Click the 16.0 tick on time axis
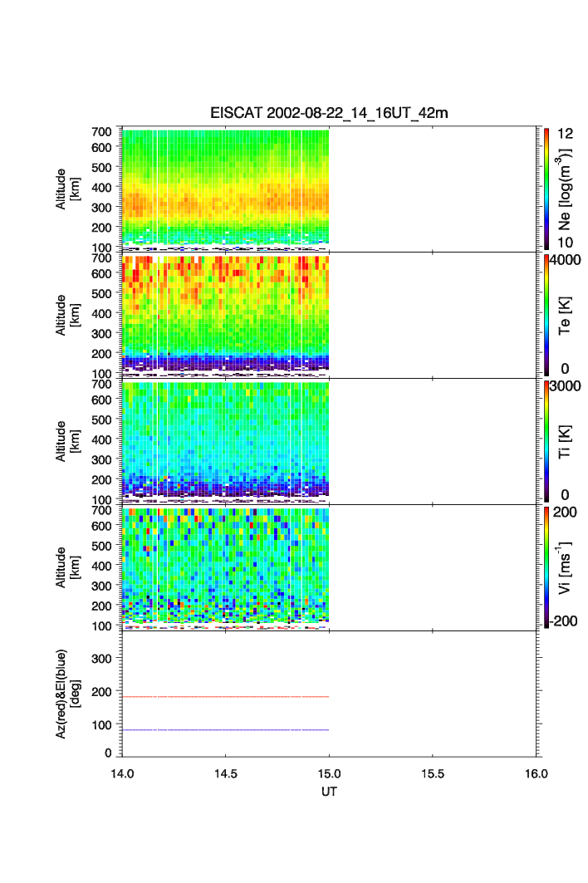The height and width of the screenshot is (883, 588). click(536, 773)
